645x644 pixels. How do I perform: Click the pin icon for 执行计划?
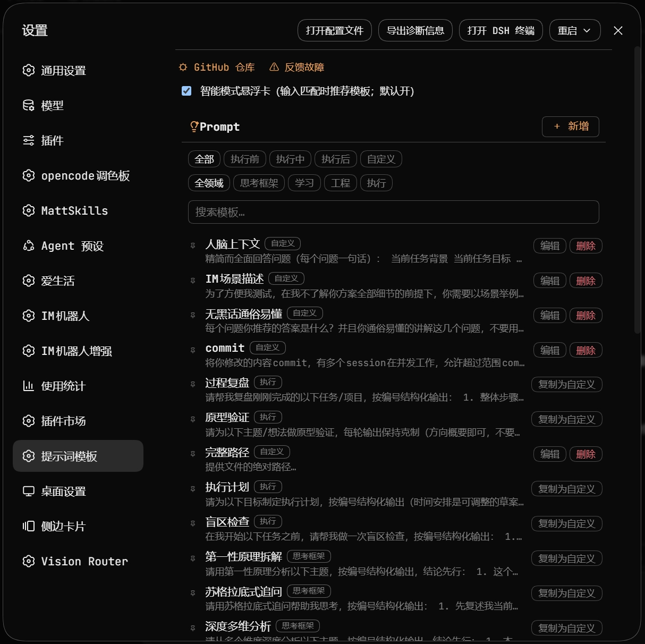(193, 489)
